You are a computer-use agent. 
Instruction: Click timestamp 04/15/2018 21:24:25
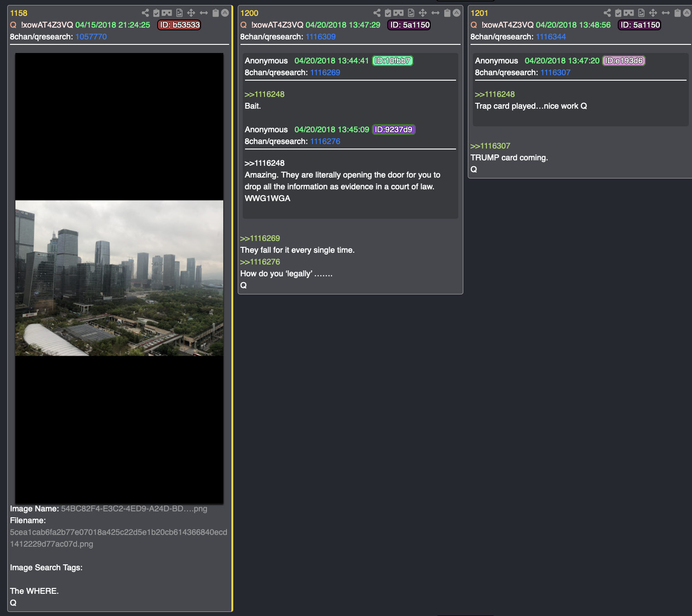click(x=113, y=25)
